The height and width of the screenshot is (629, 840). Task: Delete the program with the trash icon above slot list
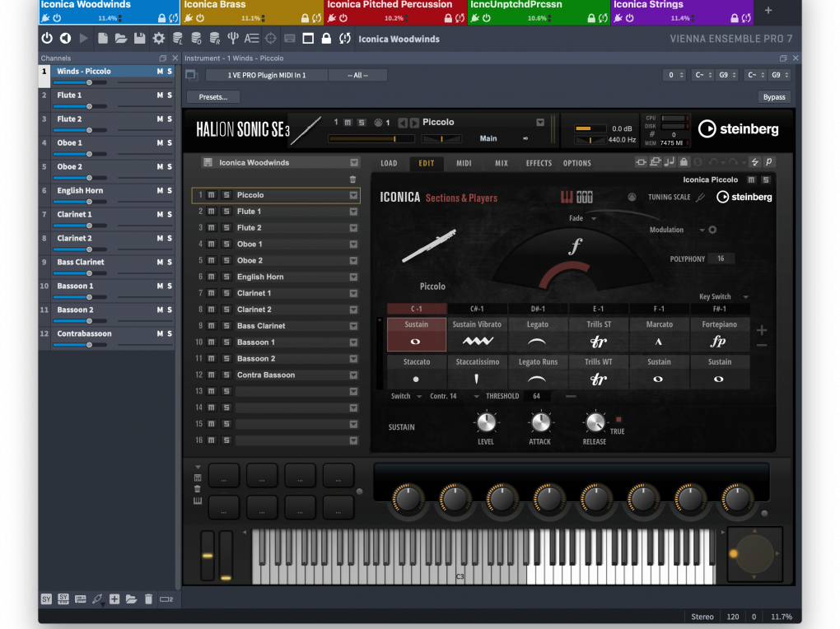(x=352, y=179)
